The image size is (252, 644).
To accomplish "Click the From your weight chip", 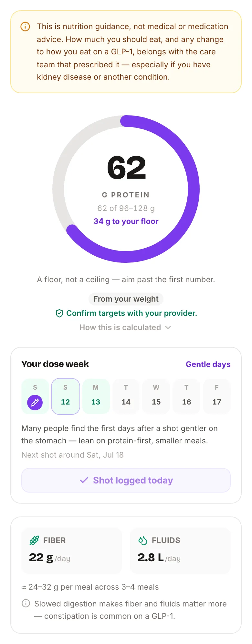I will point(126,299).
